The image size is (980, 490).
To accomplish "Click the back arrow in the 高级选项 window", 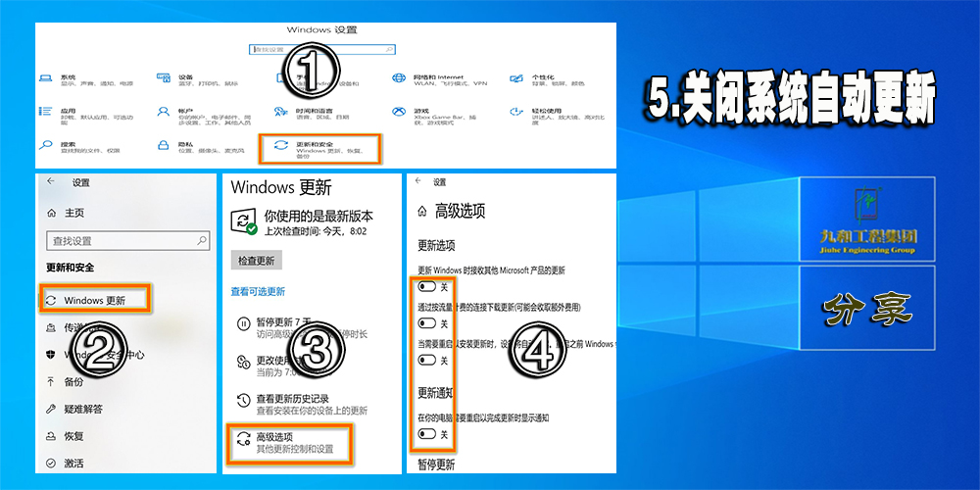I will click(418, 181).
